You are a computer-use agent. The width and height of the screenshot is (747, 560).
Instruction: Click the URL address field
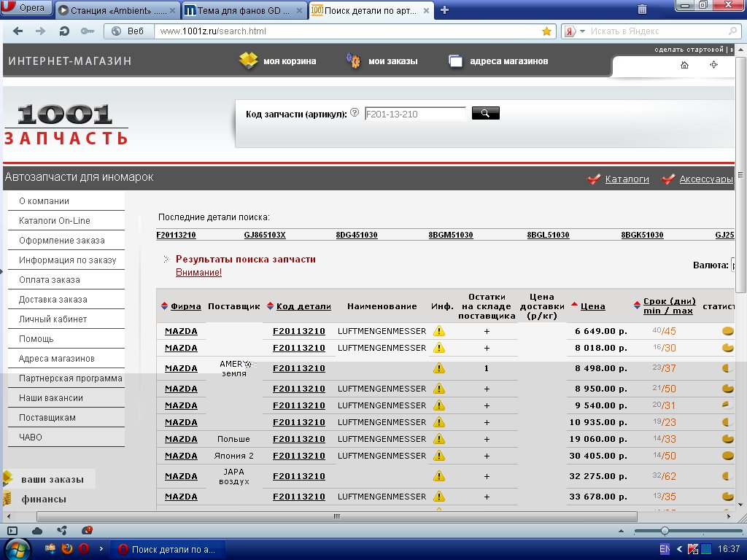[x=348, y=31]
